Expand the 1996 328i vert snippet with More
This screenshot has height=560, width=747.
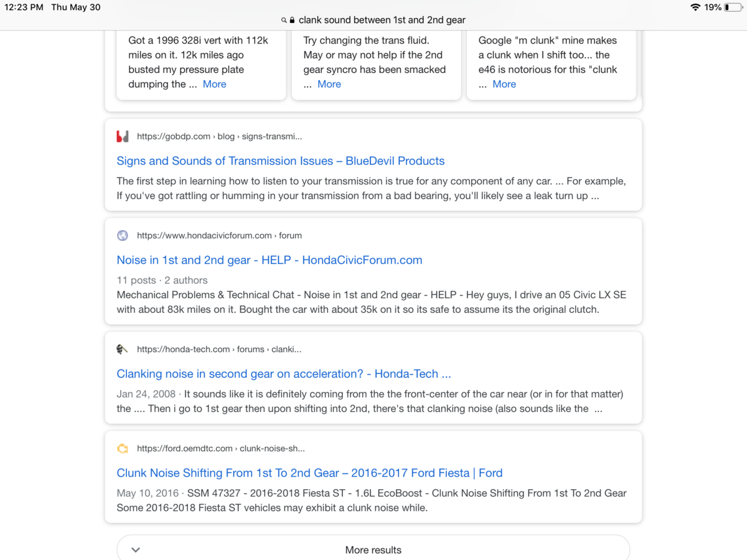click(x=214, y=84)
